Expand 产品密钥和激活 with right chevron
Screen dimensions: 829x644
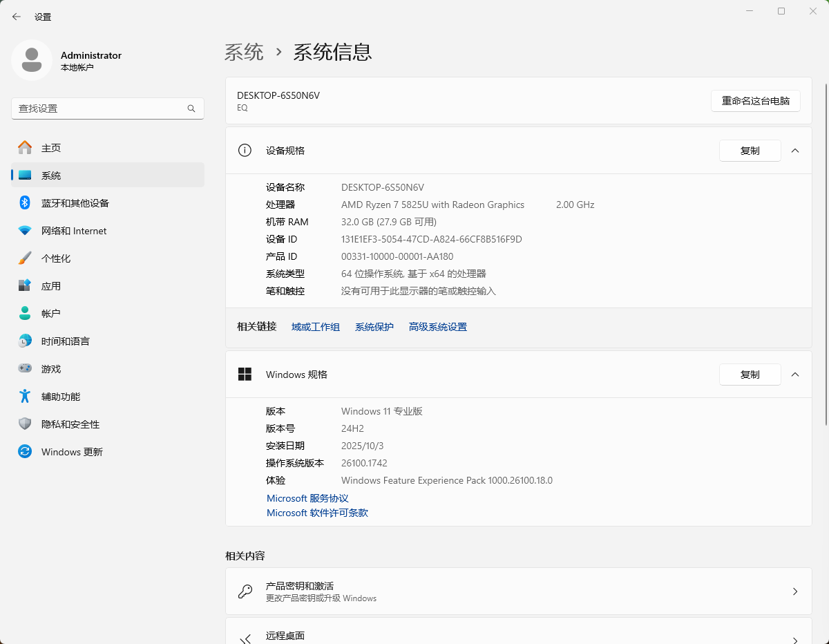[795, 591]
